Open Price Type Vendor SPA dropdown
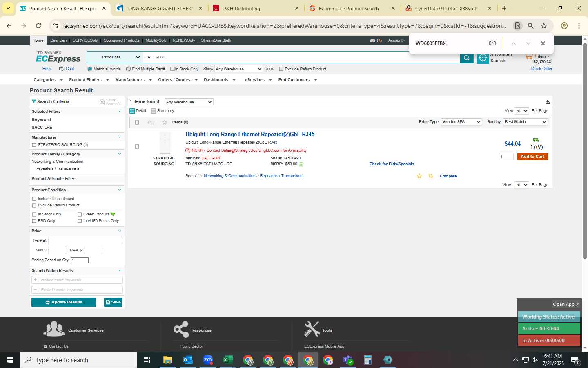Screen dimensions: 588x368 [461, 122]
